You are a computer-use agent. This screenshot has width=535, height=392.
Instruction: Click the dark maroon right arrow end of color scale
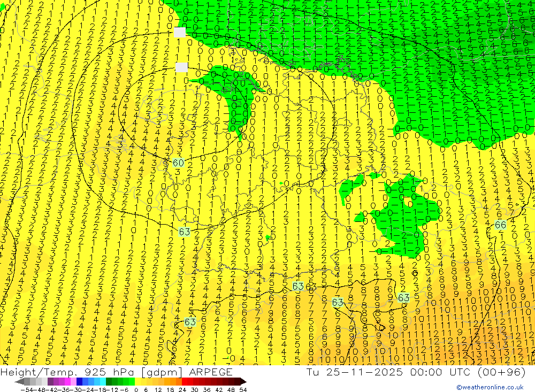click(x=243, y=382)
